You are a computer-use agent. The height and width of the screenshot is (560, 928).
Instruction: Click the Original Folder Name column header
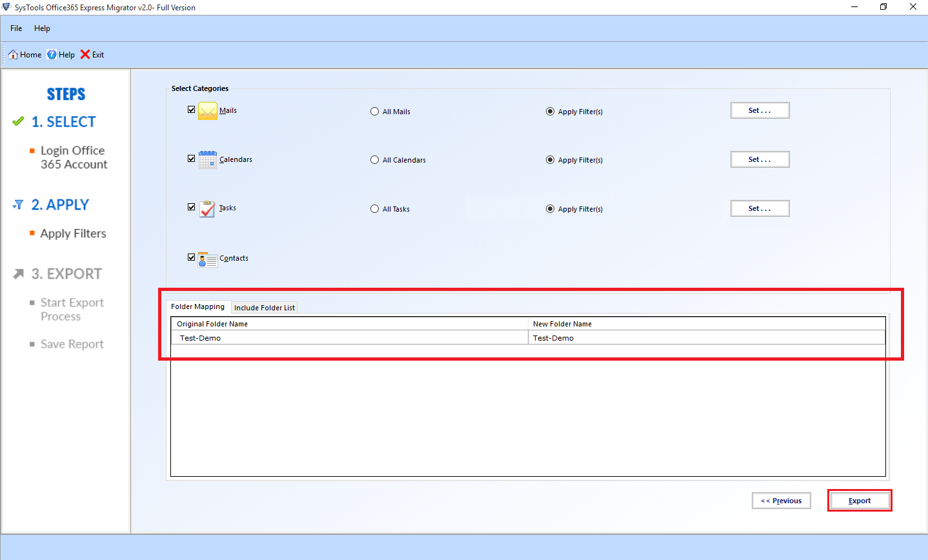tap(349, 324)
